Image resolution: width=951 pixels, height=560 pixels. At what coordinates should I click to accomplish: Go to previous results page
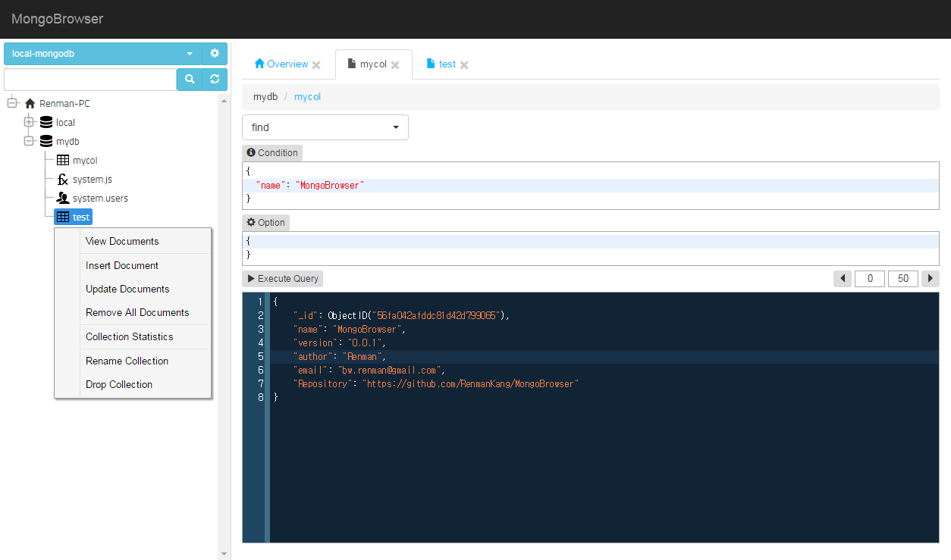tap(843, 279)
